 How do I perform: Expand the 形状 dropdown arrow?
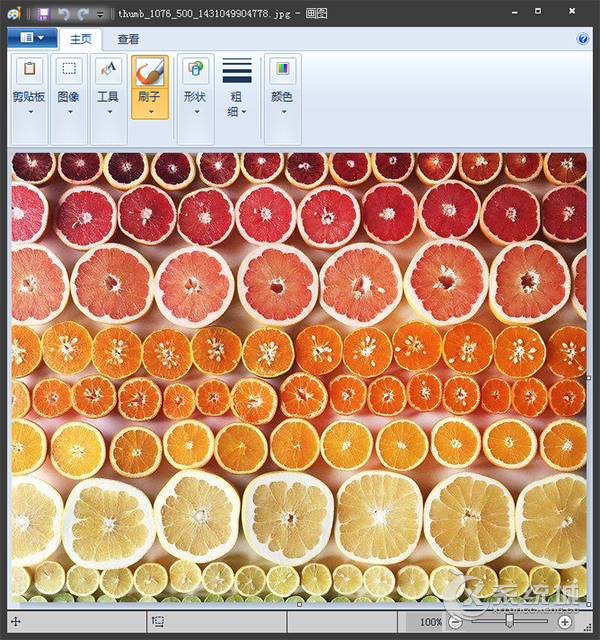(197, 112)
